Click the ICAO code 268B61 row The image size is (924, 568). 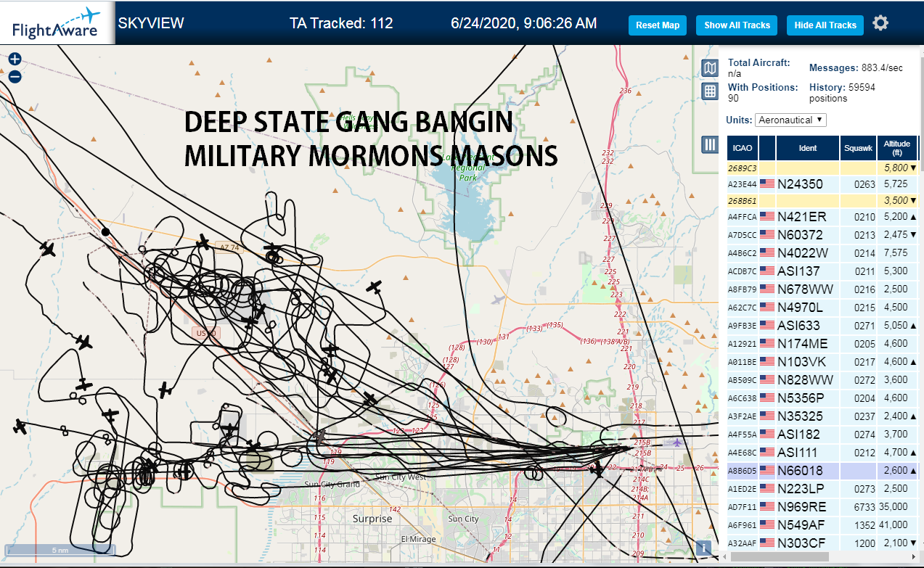click(x=823, y=200)
